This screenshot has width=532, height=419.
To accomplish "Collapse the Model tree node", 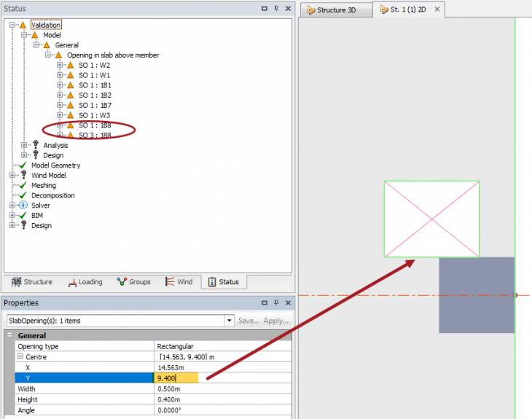I will click(24, 34).
